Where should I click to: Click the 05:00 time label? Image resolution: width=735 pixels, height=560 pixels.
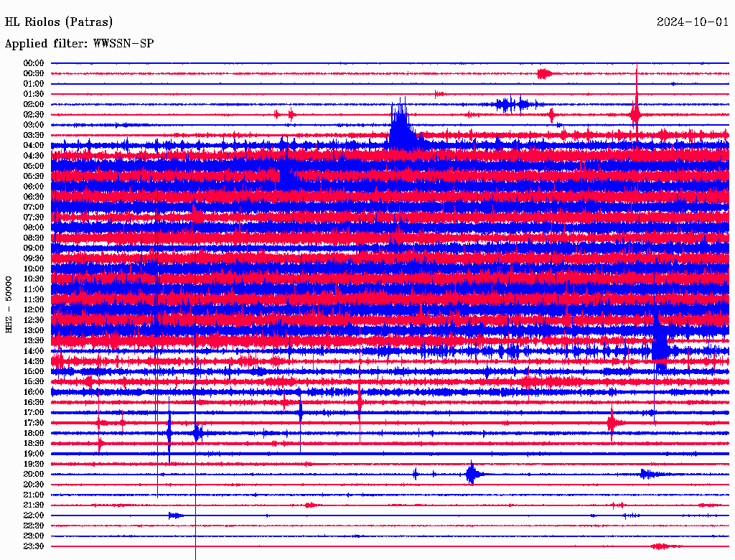point(34,166)
